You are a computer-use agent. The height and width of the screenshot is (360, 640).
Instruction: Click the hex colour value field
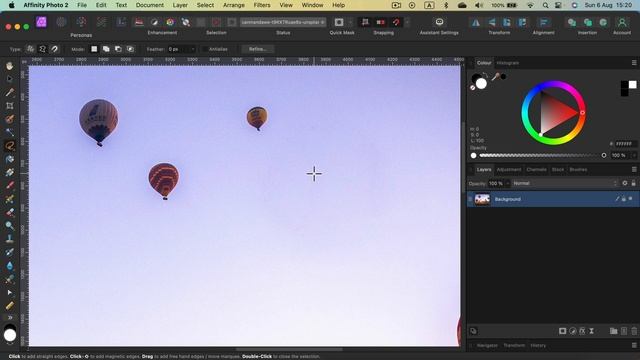[x=626, y=144]
